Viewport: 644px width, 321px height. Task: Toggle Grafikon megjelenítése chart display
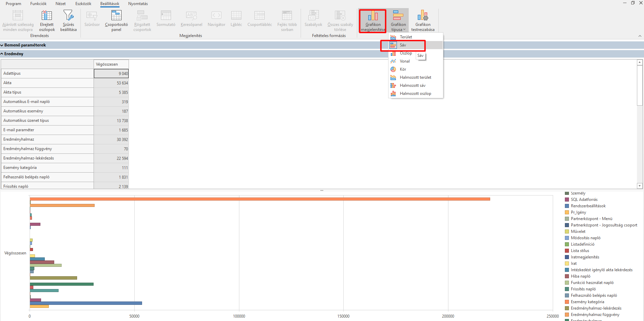(x=373, y=21)
